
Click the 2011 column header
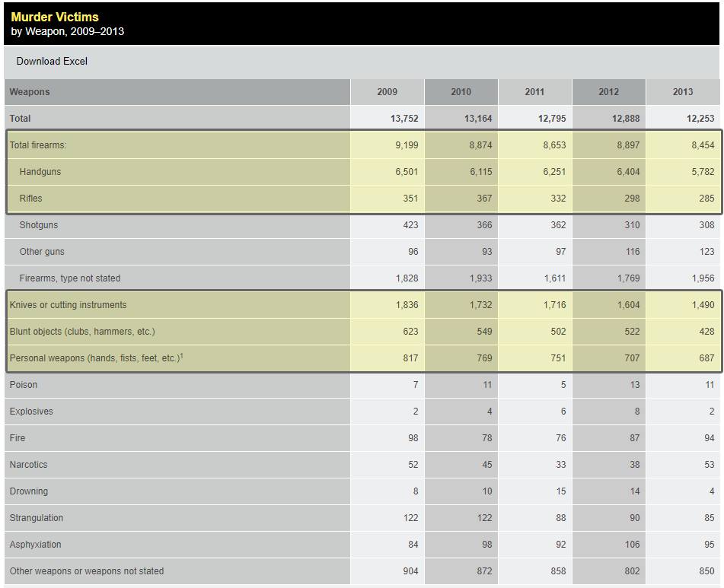click(x=534, y=92)
